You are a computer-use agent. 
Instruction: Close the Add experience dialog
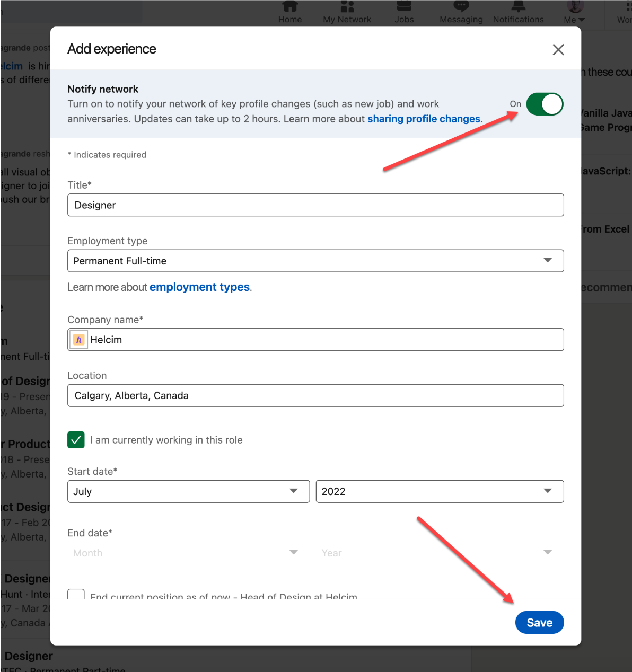tap(558, 50)
